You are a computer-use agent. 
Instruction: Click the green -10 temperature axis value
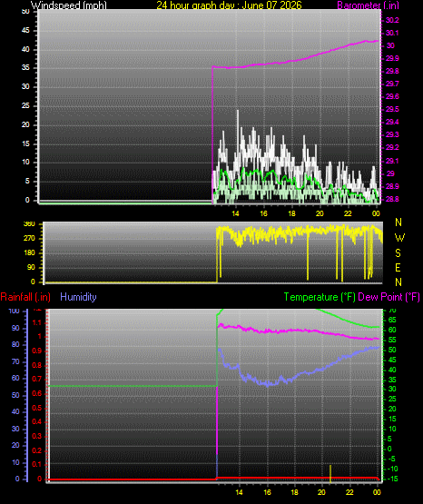(392, 469)
